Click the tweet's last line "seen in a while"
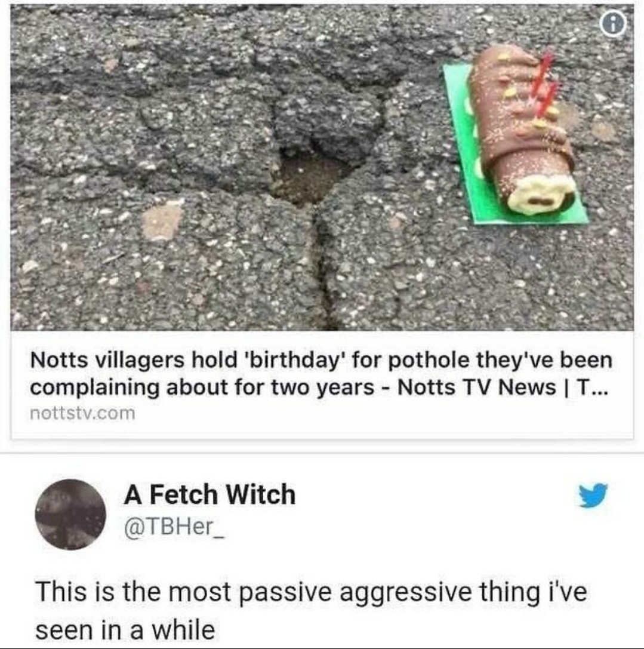This screenshot has width=644, height=649. [125, 630]
